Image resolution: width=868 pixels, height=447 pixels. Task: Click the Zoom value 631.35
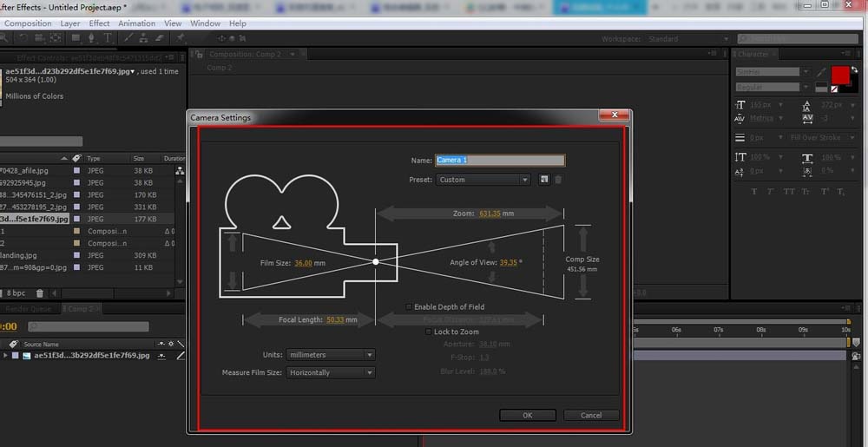pos(490,213)
